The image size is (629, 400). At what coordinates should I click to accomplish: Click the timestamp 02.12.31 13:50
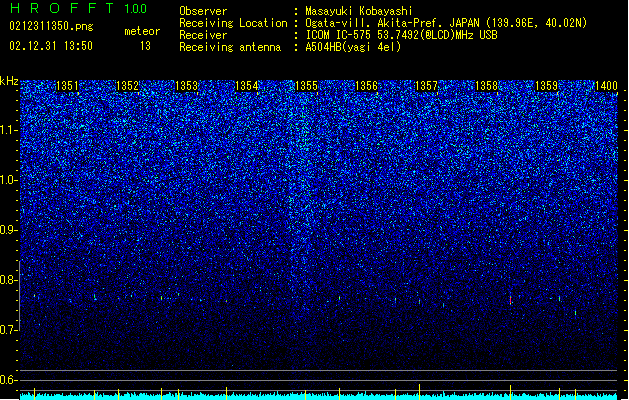51,46
